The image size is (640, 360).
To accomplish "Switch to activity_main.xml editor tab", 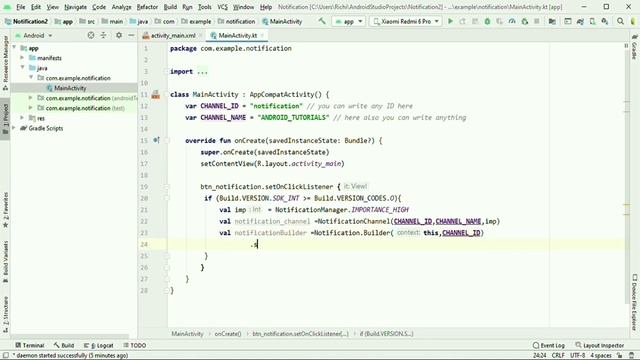I will pyautogui.click(x=173, y=36).
